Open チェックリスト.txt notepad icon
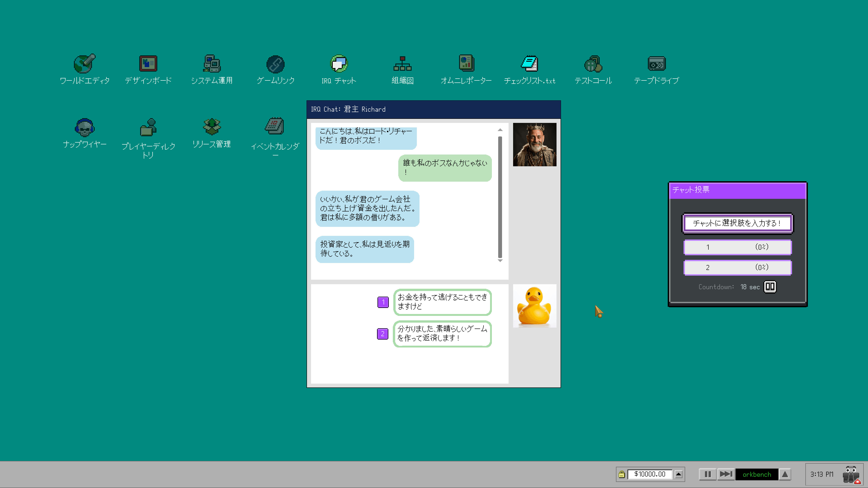 [x=530, y=64]
